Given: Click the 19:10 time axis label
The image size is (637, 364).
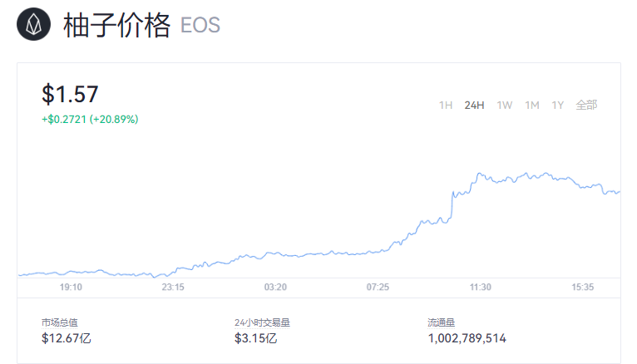Looking at the screenshot, I should (x=71, y=288).
